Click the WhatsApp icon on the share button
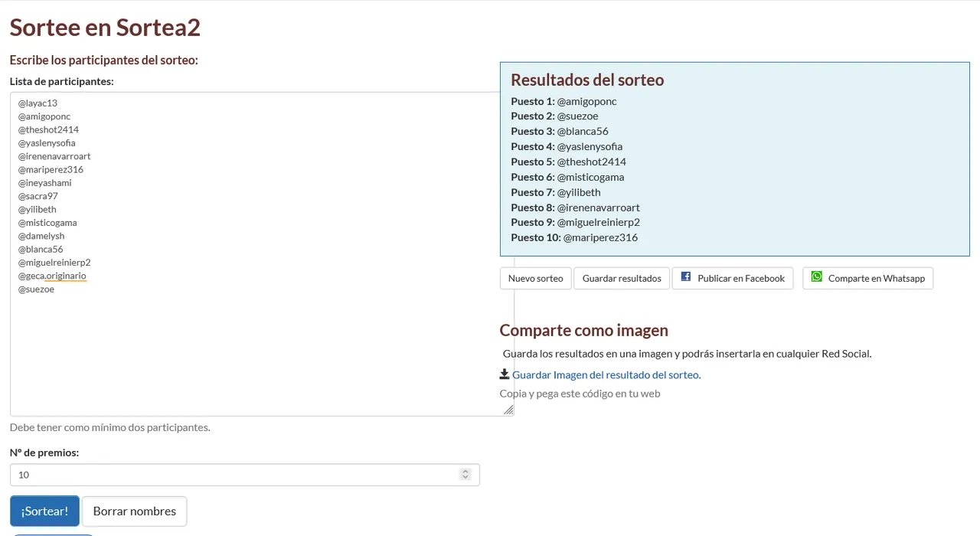Viewport: 980px width, 536px height. tap(817, 276)
